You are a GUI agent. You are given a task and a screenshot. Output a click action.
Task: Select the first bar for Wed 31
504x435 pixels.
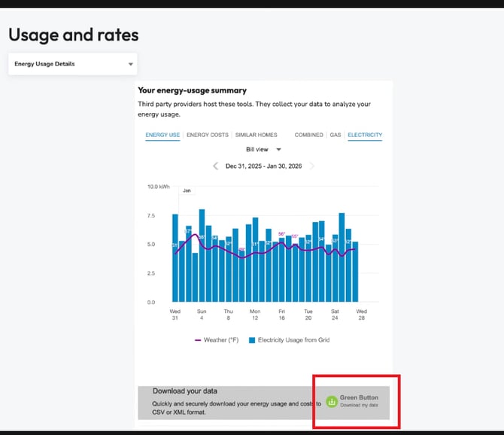(x=175, y=260)
